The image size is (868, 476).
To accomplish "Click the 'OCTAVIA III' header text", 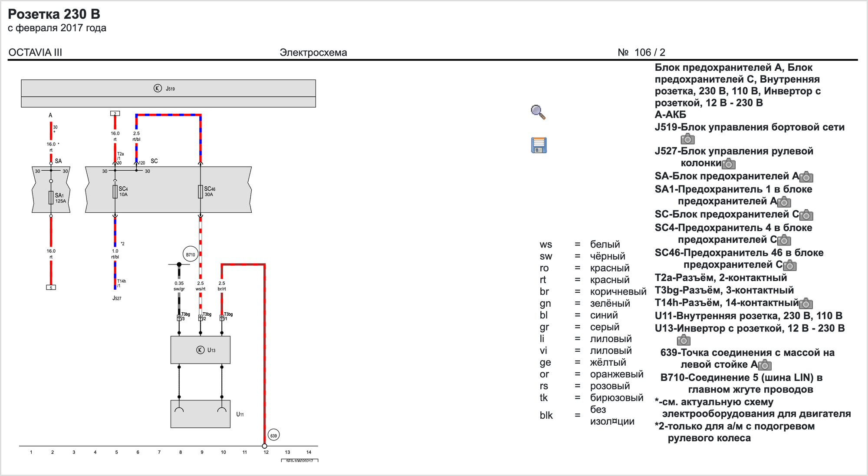I will [35, 53].
